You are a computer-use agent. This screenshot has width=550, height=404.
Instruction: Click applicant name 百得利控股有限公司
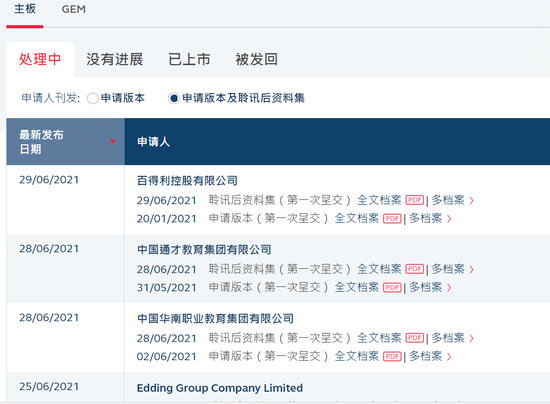pyautogui.click(x=187, y=181)
